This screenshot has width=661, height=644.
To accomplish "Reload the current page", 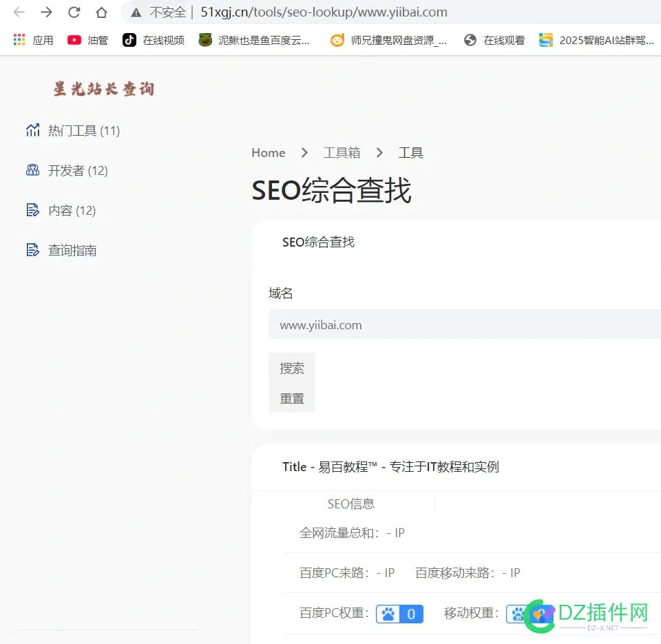I will coord(74,12).
